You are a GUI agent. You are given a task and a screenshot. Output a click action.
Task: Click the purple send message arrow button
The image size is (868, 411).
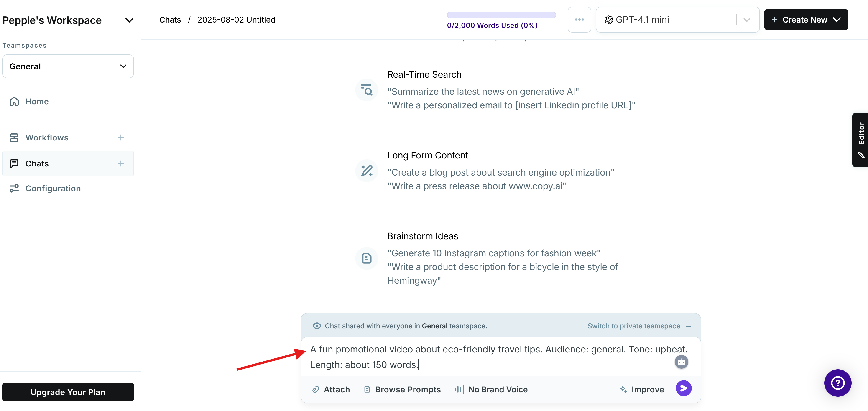683,389
